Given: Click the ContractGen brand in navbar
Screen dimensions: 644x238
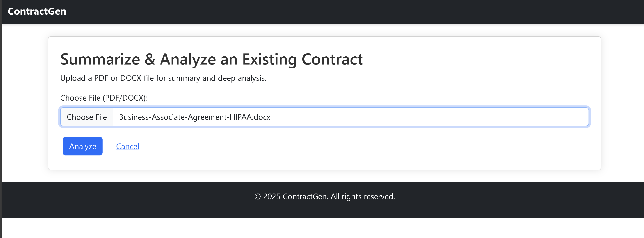Looking at the screenshot, I should (x=37, y=12).
